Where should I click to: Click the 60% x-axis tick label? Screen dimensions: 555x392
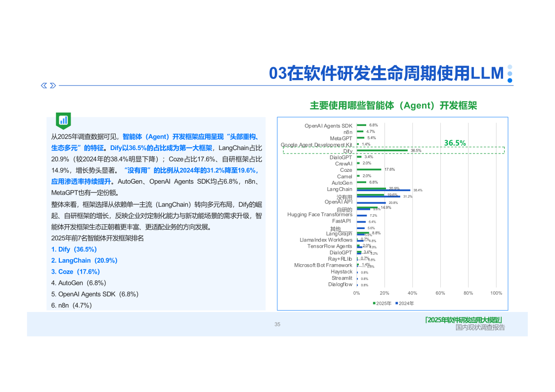pyautogui.click(x=440, y=293)
